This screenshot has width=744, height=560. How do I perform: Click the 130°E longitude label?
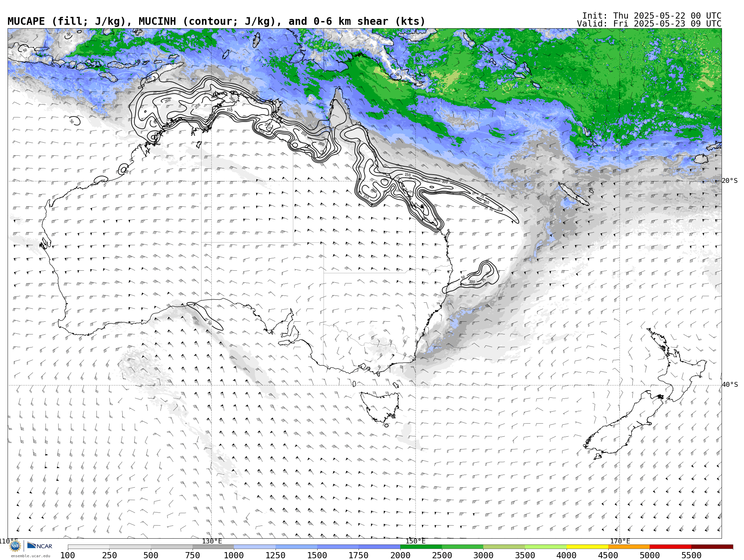(x=212, y=541)
